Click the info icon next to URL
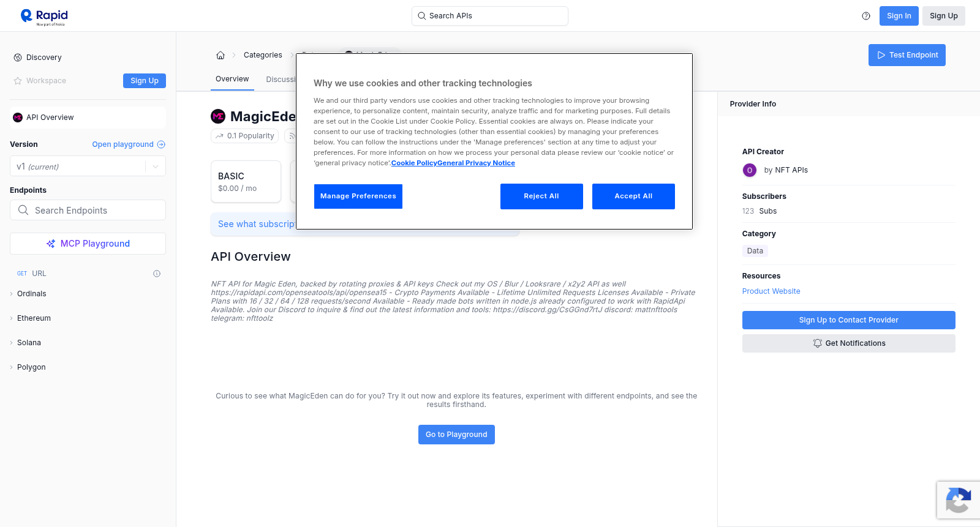Image resolution: width=980 pixels, height=527 pixels. coord(157,274)
